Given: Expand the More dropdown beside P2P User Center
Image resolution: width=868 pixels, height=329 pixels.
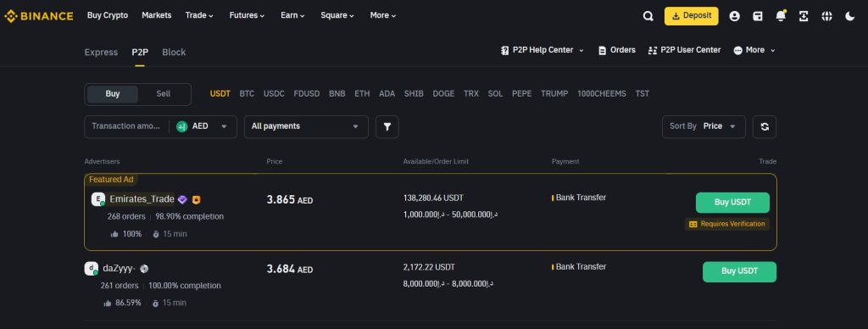Looking at the screenshot, I should point(754,50).
